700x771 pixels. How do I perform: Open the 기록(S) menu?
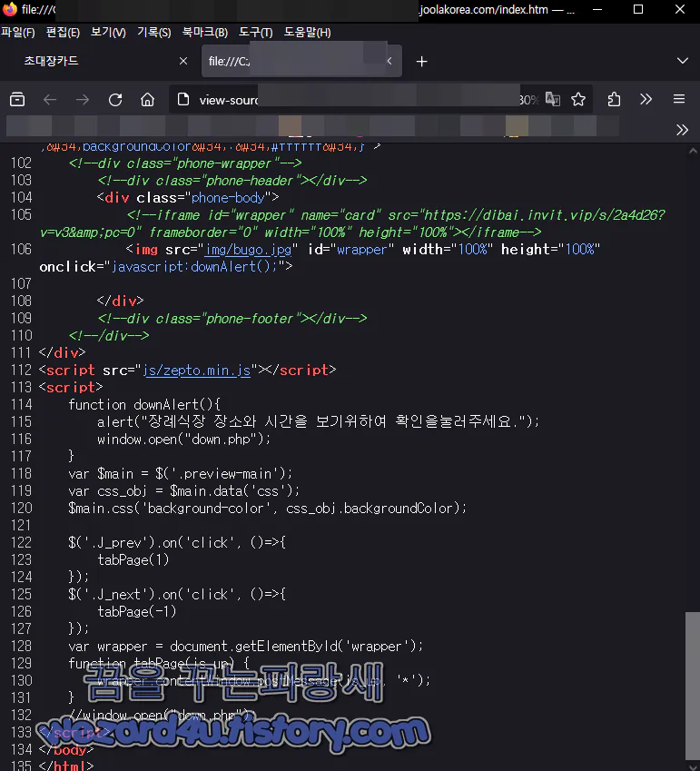click(x=153, y=33)
